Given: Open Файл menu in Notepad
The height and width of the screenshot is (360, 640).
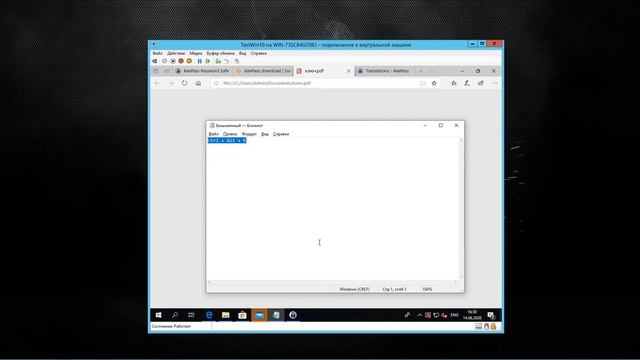Looking at the screenshot, I should (213, 134).
